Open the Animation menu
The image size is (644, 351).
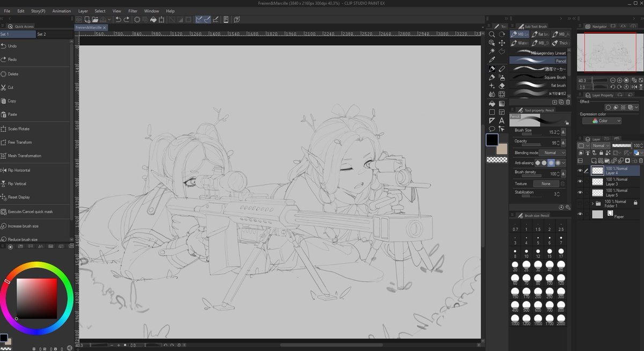(61, 11)
